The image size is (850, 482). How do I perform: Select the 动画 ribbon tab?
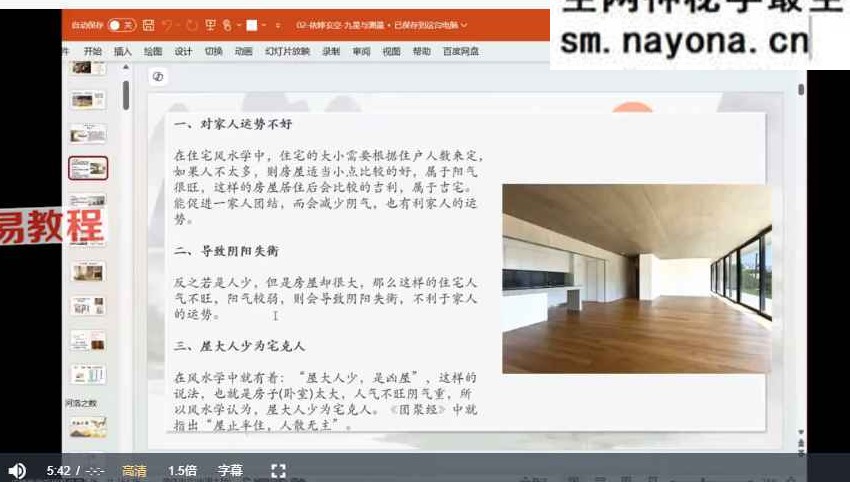pyautogui.click(x=243, y=51)
